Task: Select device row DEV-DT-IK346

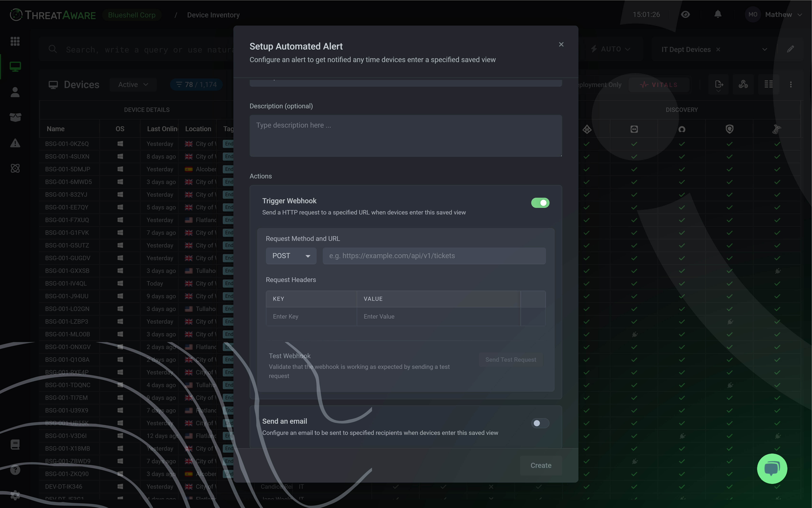Action: [63, 487]
